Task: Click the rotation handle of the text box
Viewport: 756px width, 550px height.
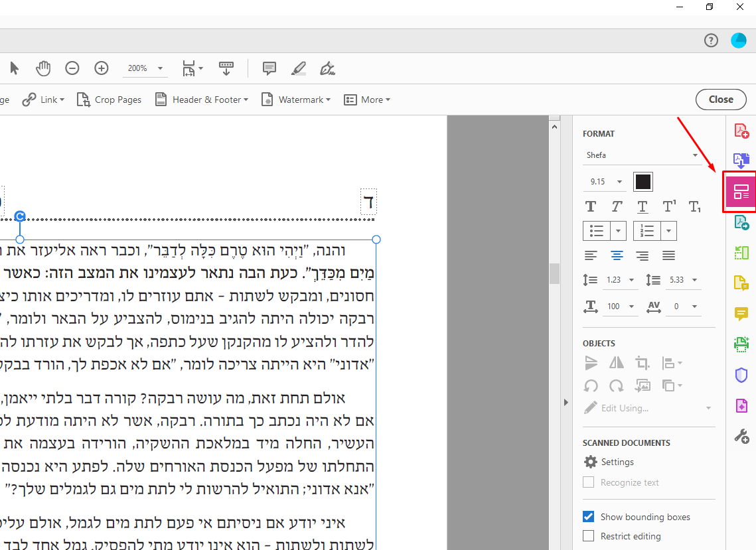Action: tap(20, 216)
